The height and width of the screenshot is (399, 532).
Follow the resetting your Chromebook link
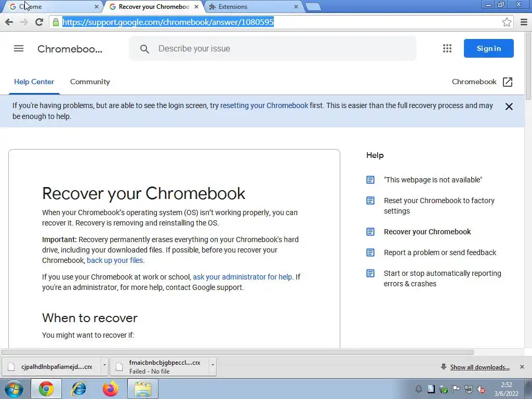[264, 105]
